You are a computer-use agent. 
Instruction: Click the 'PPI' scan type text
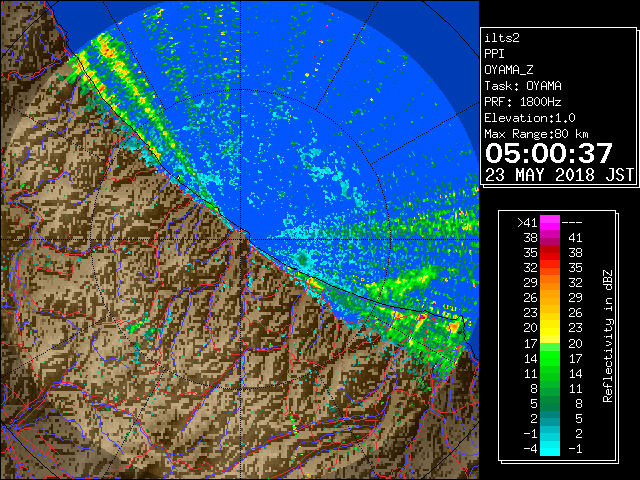tap(494, 54)
